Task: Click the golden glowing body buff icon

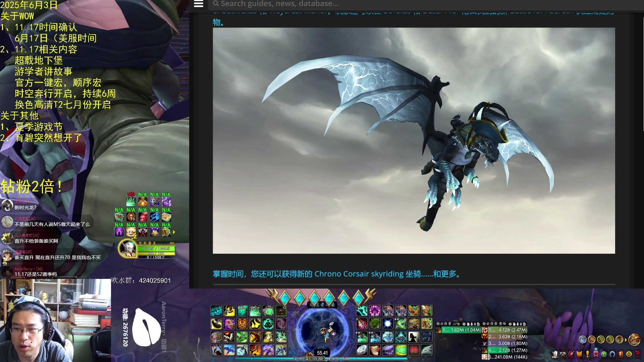Action: (143, 201)
